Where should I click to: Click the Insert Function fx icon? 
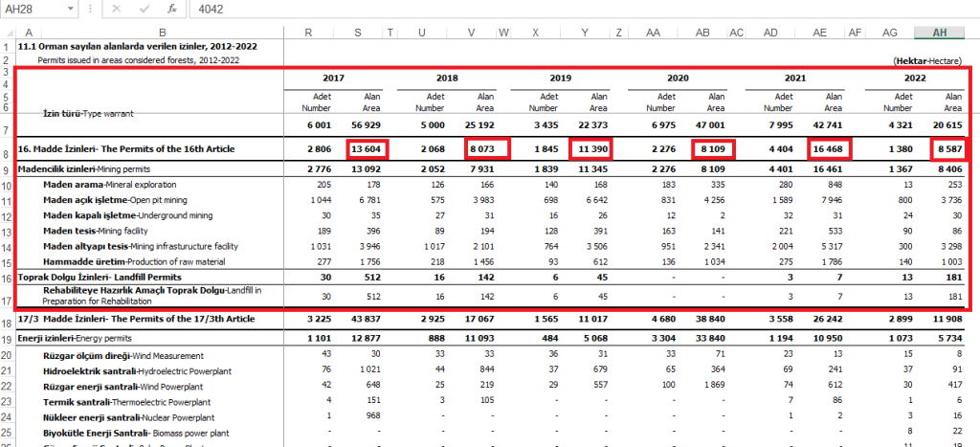coord(171,9)
